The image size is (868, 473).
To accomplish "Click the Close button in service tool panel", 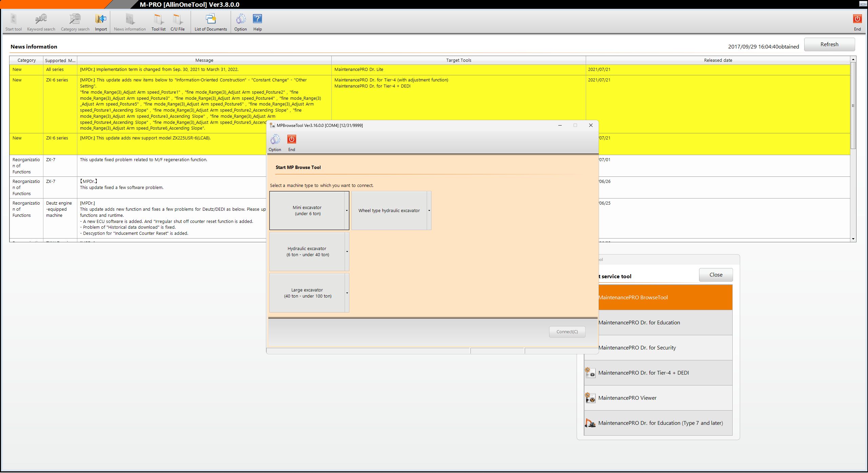I will [716, 275].
